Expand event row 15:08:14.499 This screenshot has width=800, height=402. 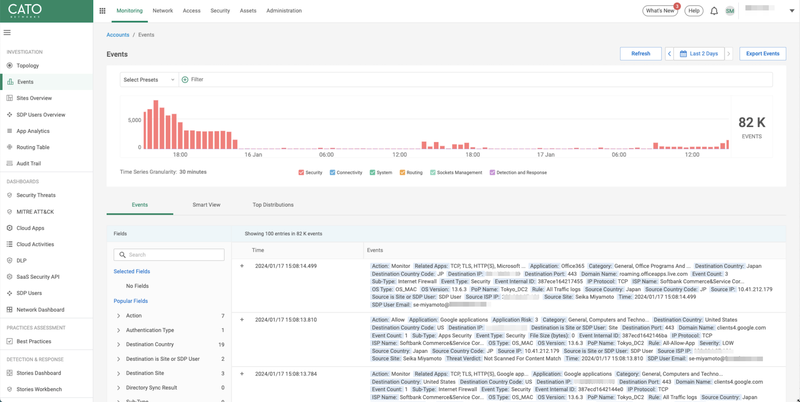pos(242,266)
